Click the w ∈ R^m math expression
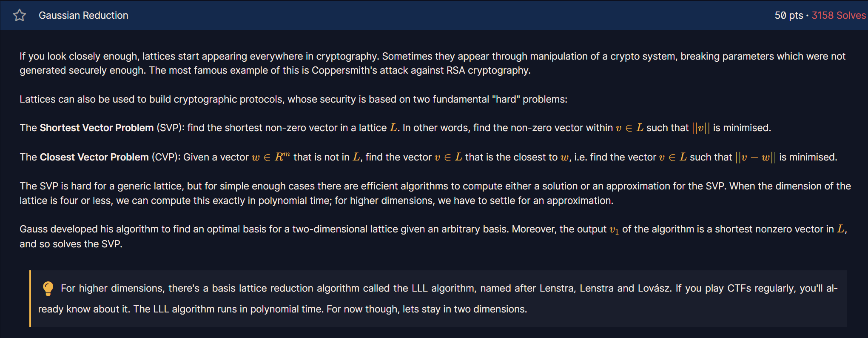Viewport: 868px width, 338px height. coord(271,157)
